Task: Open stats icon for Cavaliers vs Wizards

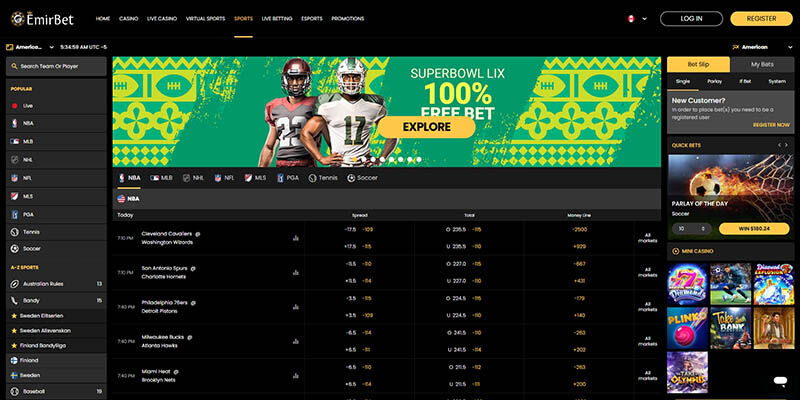Action: point(296,238)
